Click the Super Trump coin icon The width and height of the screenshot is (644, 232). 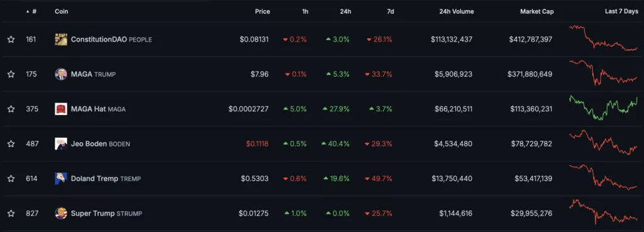[61, 214]
